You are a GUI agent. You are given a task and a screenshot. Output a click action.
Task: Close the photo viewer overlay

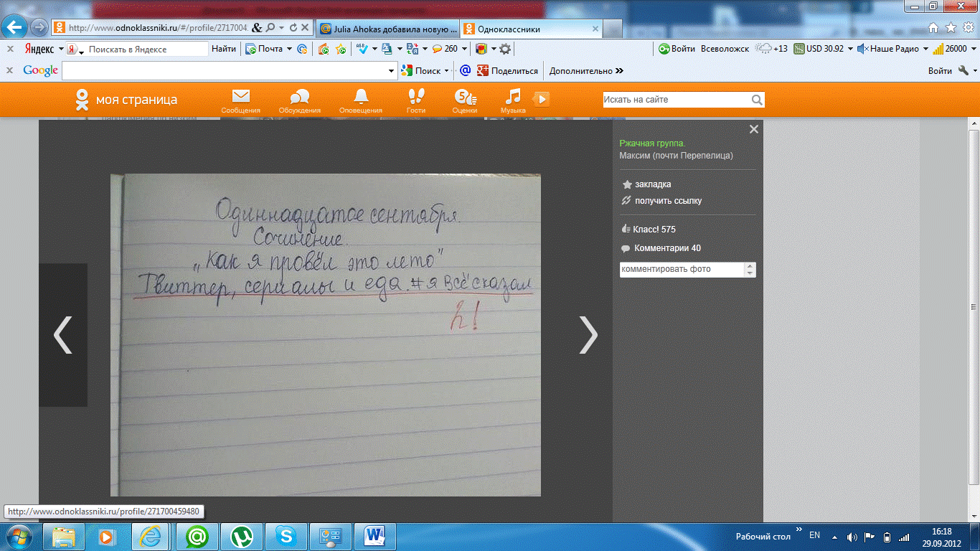point(753,130)
